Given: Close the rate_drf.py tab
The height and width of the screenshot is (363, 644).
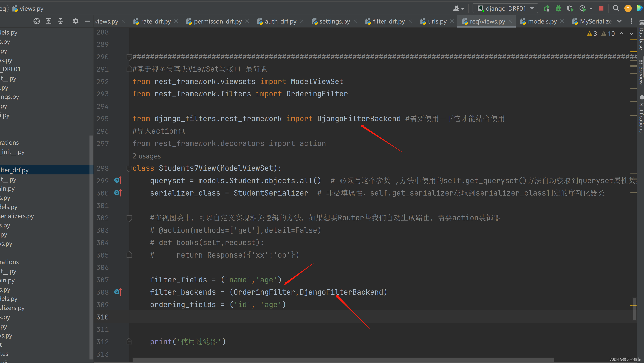Looking at the screenshot, I should coord(176,21).
